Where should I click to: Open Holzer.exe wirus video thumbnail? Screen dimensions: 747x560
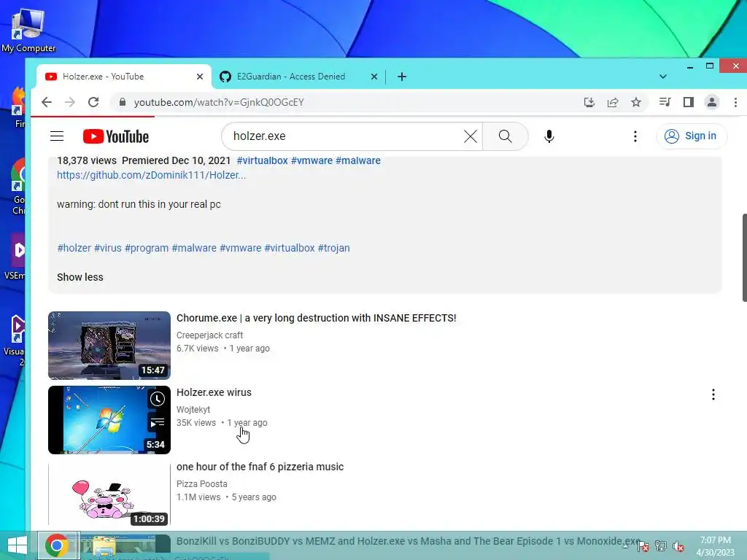coord(109,419)
